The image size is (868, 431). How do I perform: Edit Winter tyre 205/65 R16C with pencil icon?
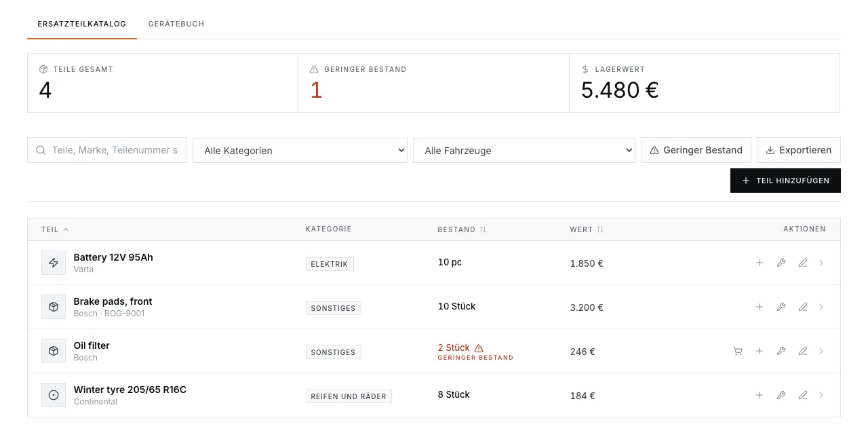803,395
